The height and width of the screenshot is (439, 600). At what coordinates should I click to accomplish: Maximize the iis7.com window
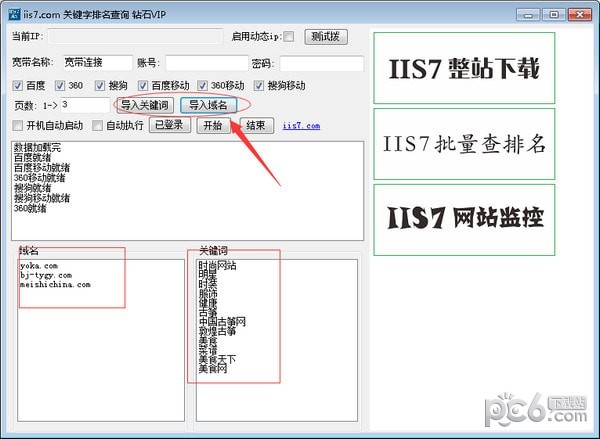[x=554, y=15]
